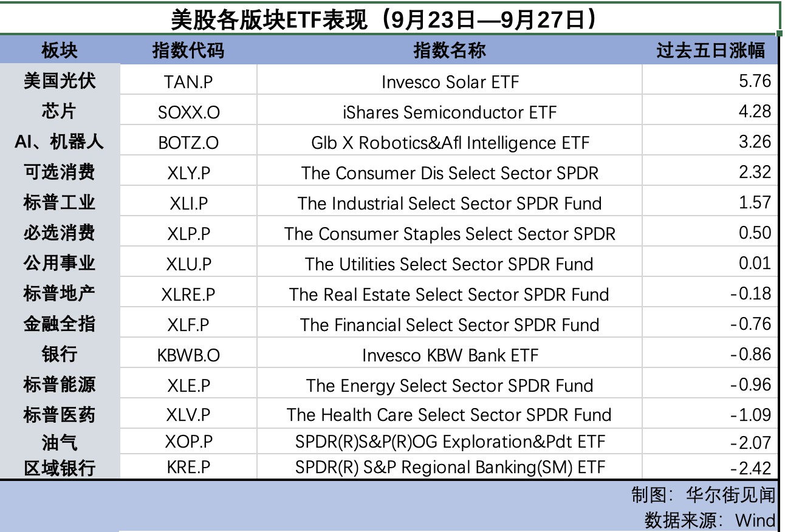
Task: Select the KRE.P ticker cell
Action: coord(188,467)
